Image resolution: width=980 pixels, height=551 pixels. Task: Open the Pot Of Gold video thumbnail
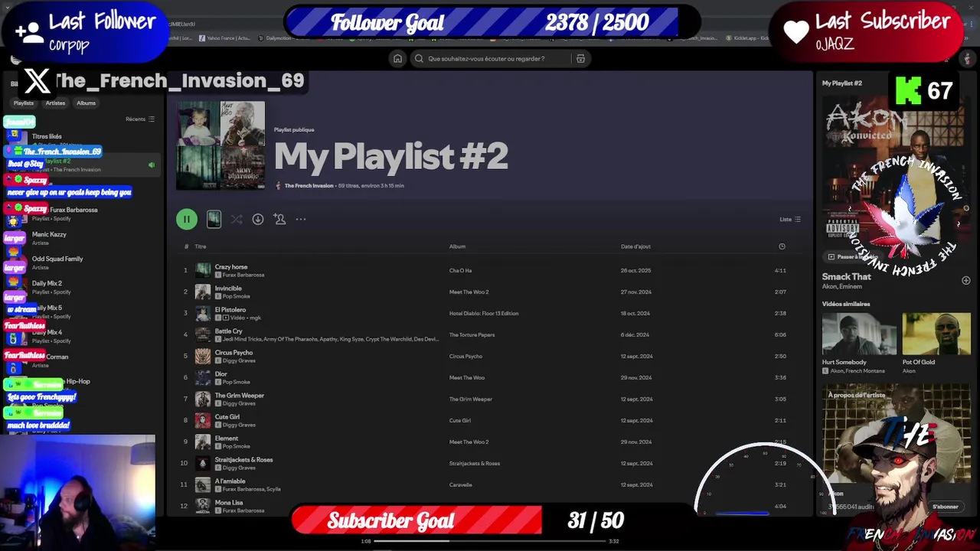(x=936, y=334)
